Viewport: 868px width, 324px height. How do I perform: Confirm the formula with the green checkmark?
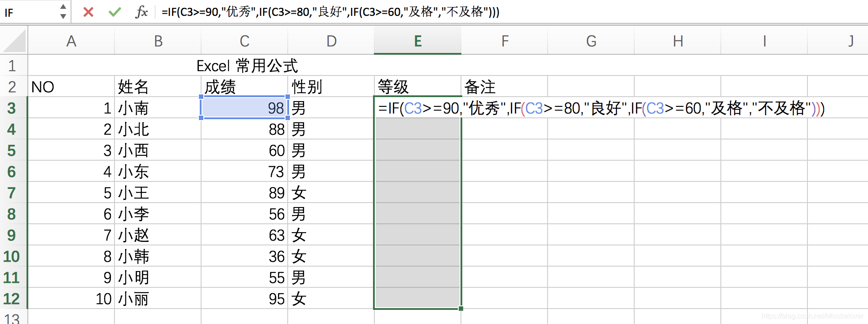click(114, 13)
